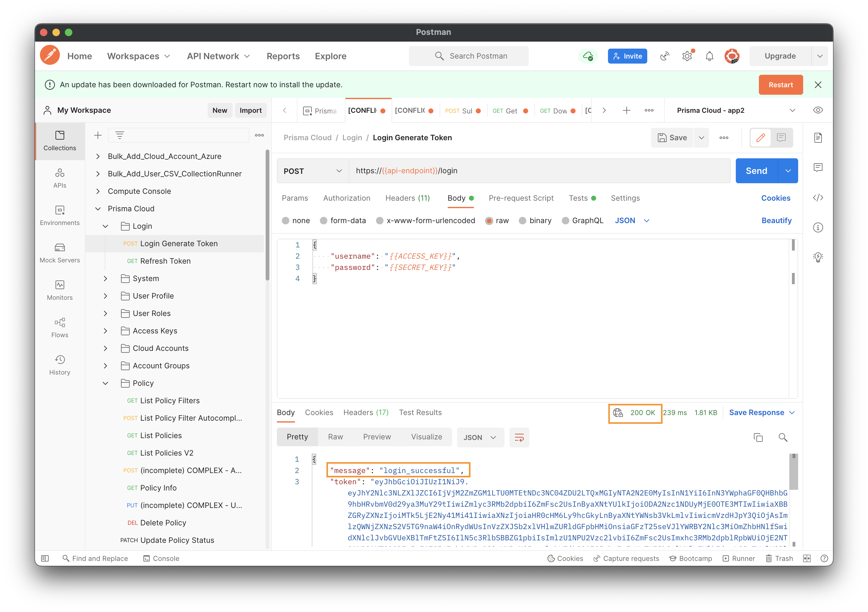Switch to the Pre-request Script tab
868x612 pixels.
(521, 198)
